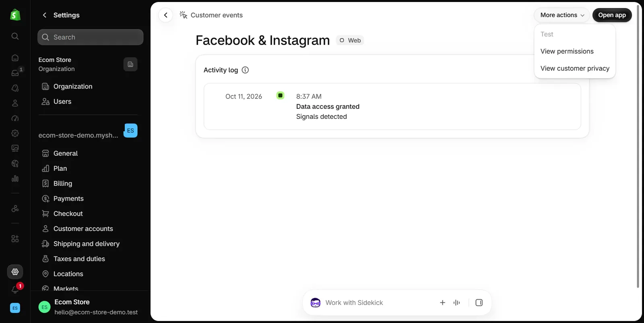The image size is (644, 323).
Task: Open the Products tag icon in left rail
Action: pos(15,88)
